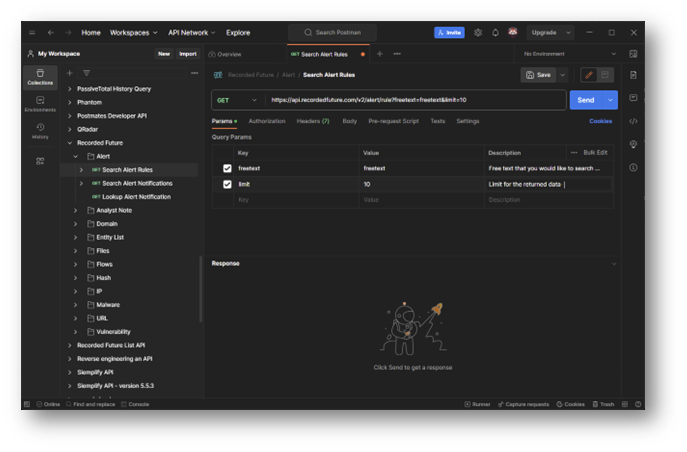Click the comment mode icon beside pencil
This screenshot has height=452, width=687.
tap(605, 75)
